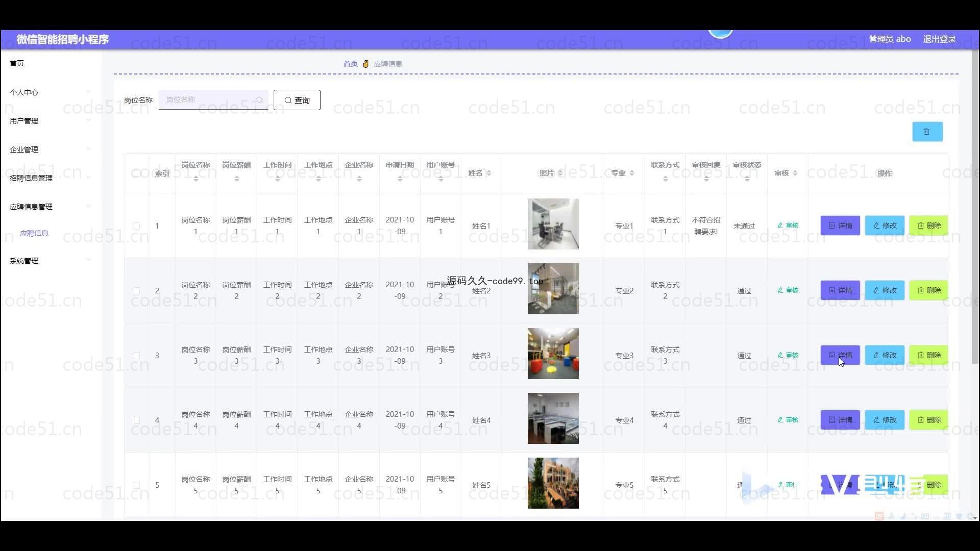Sort table by 用户账号 column
Screen dimensions: 980x551
[440, 179]
